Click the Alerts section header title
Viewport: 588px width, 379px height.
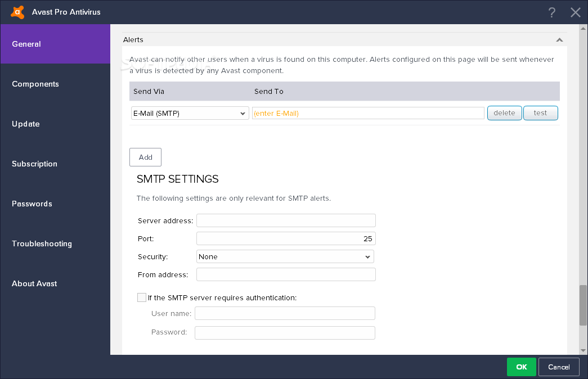click(x=133, y=40)
